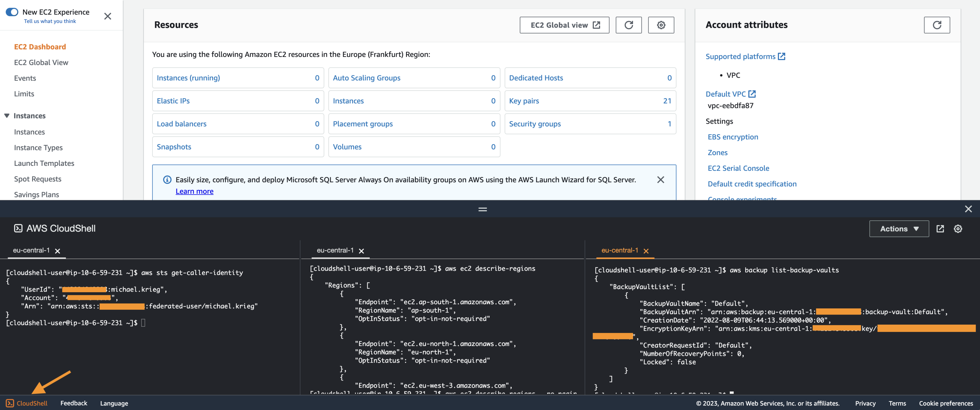Select the active orange eu-central-1 tab
Screen dimensions: 980x410
coord(619,250)
